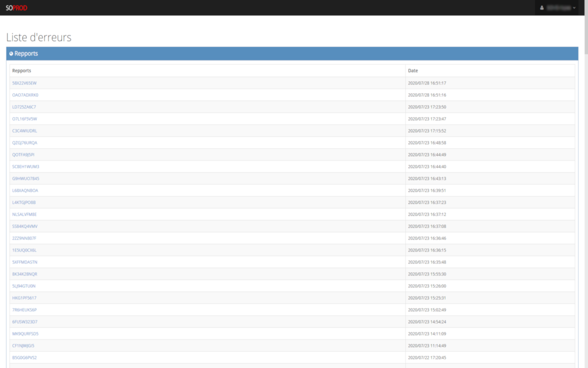This screenshot has width=588, height=368.
Task: Open report QOTFA9J5PI
Action: pyautogui.click(x=23, y=154)
